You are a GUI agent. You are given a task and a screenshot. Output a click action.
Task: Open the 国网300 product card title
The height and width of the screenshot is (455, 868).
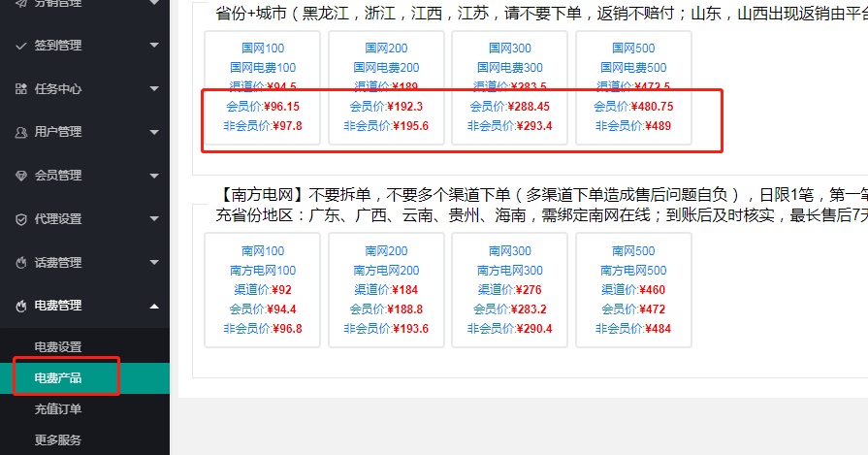pyautogui.click(x=510, y=49)
